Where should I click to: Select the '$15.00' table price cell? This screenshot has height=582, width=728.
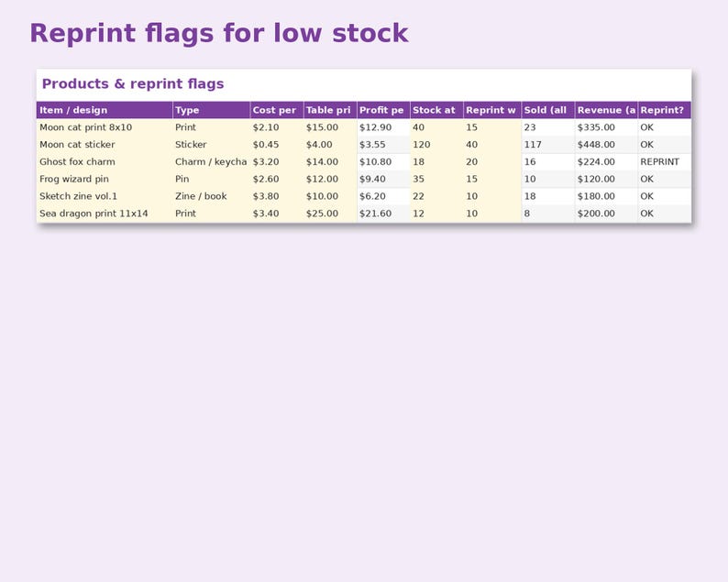coord(330,127)
